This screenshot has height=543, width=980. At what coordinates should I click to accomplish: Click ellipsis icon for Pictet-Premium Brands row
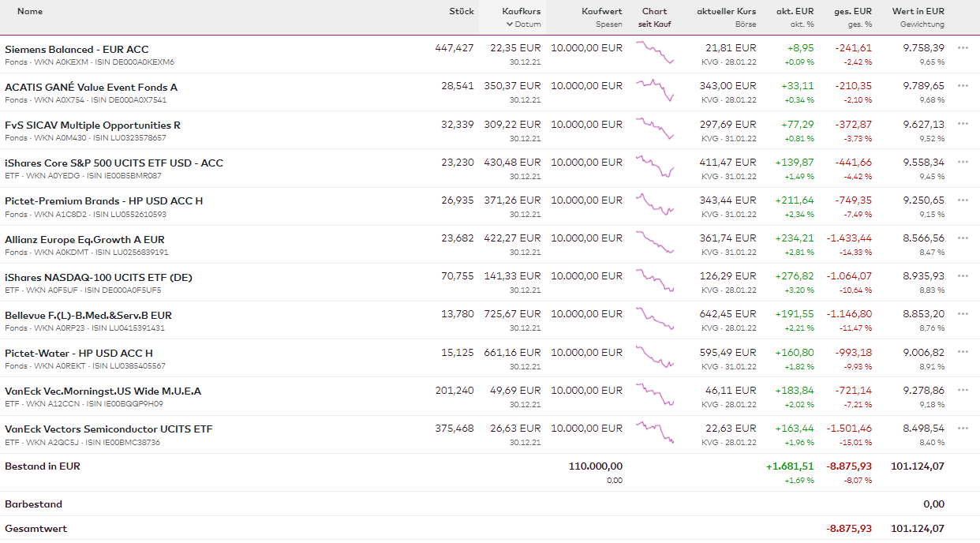click(962, 200)
